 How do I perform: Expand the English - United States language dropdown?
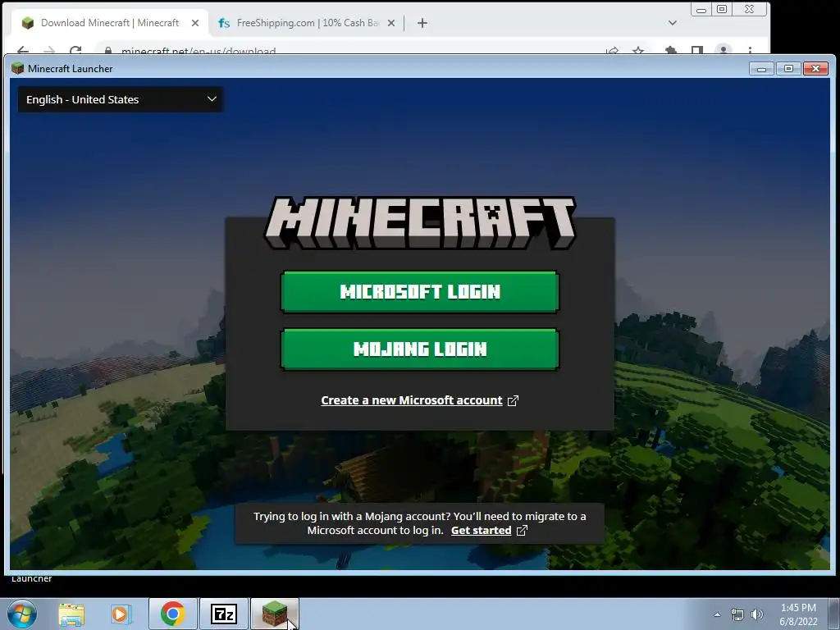point(121,99)
